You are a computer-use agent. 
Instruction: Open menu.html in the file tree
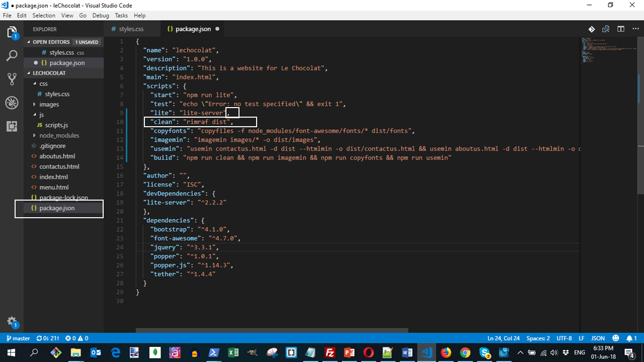tap(63, 187)
